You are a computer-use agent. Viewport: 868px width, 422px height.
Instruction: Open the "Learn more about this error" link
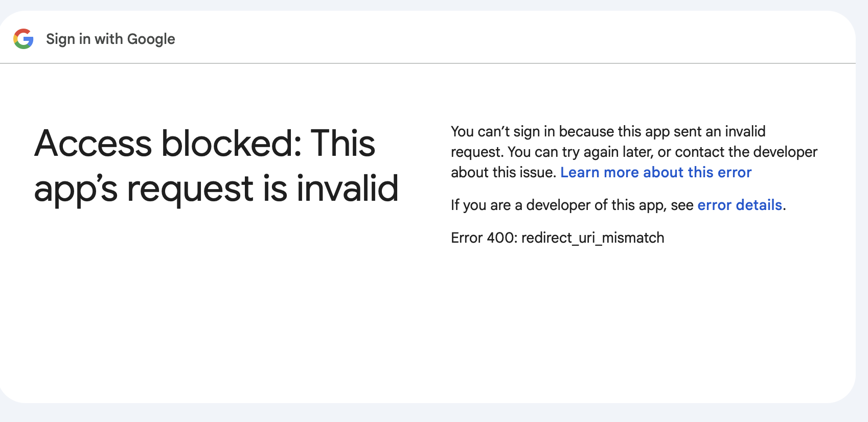(656, 173)
